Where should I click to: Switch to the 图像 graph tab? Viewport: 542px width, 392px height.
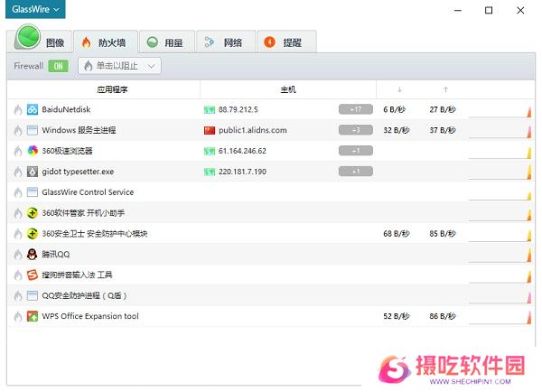coord(39,42)
